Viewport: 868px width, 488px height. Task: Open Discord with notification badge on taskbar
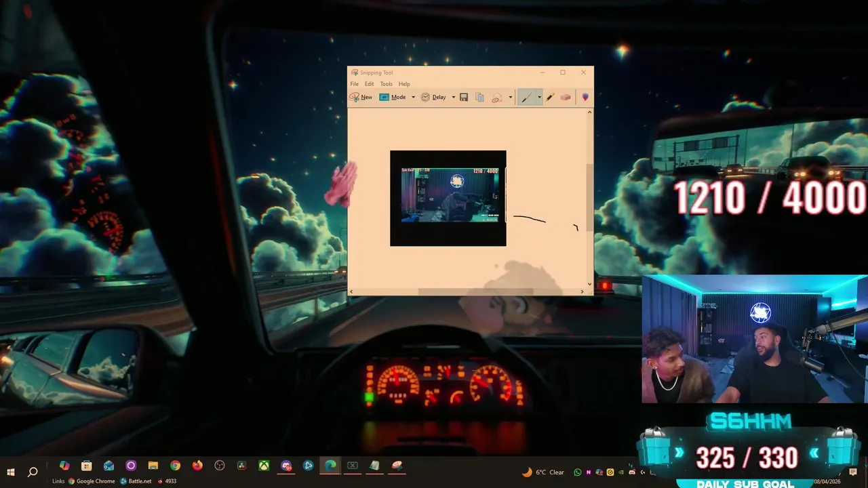(286, 466)
